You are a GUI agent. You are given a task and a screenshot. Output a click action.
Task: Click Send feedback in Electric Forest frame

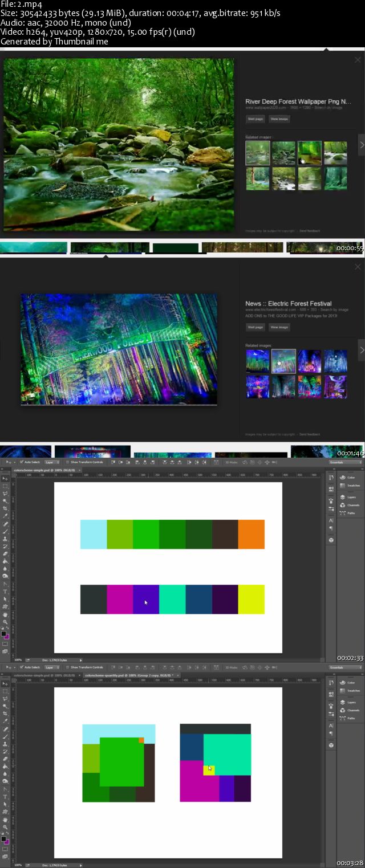tap(310, 434)
